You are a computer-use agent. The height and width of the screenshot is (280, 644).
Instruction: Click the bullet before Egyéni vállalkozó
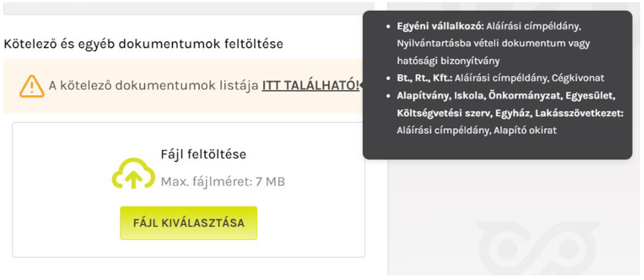point(389,27)
